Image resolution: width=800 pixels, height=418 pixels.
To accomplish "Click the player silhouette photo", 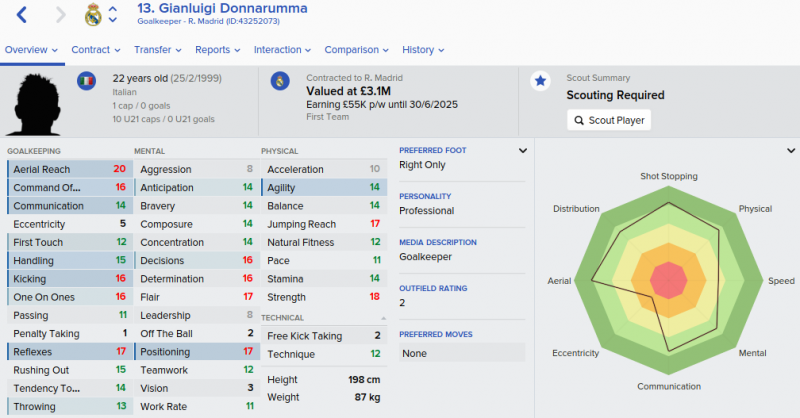I will pyautogui.click(x=36, y=104).
